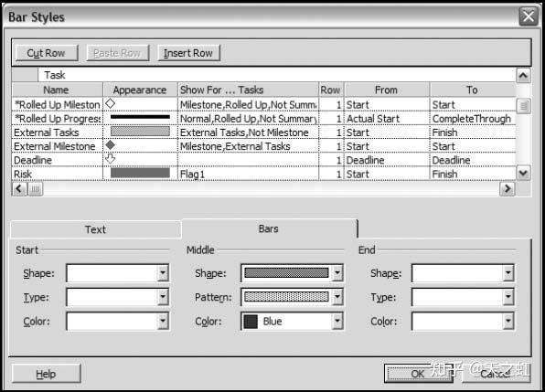545x392 pixels.
Task: Click the From column header
Action: click(x=387, y=90)
